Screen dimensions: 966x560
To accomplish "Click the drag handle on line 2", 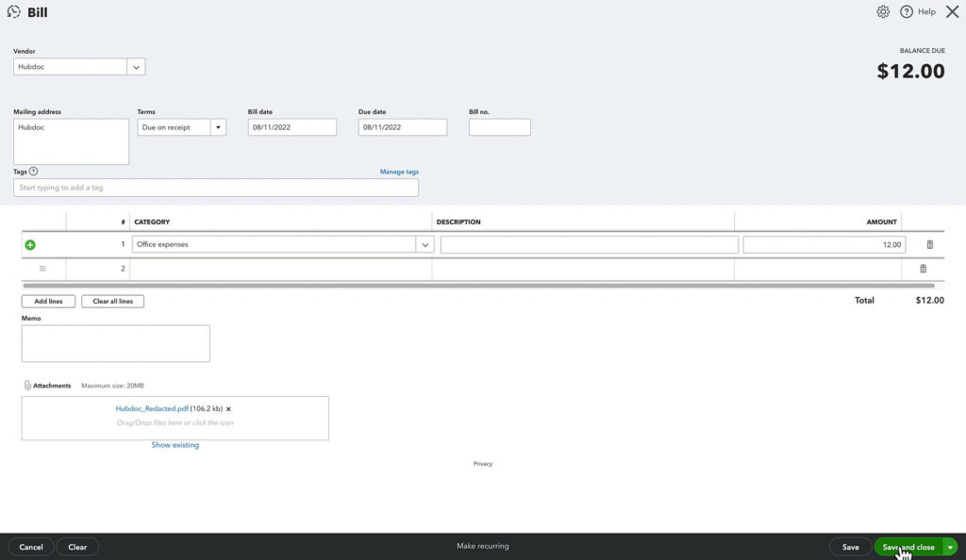I will click(42, 268).
